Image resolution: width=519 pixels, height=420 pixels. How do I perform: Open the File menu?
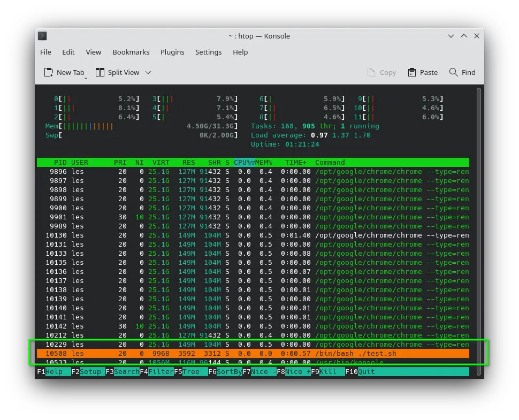click(x=45, y=52)
